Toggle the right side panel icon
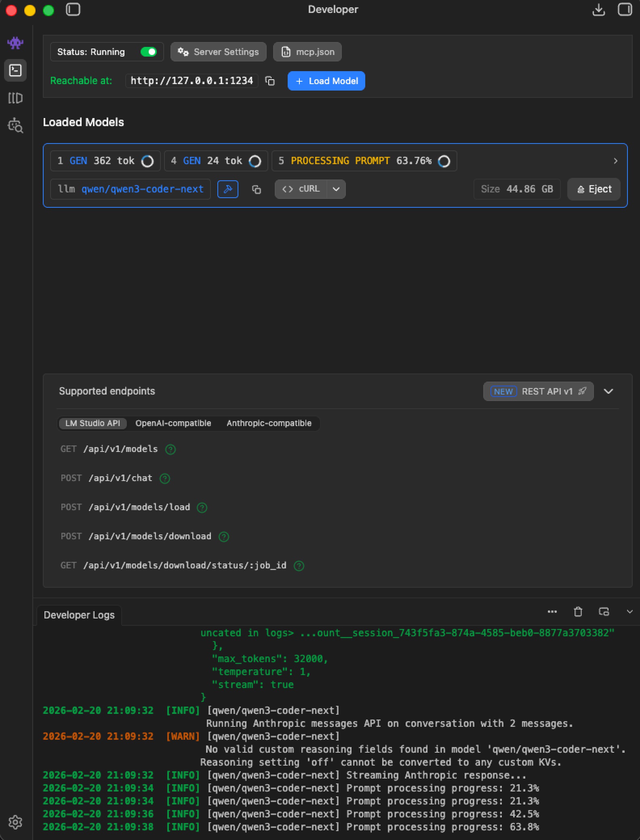The width and height of the screenshot is (640, 840). [x=625, y=9]
